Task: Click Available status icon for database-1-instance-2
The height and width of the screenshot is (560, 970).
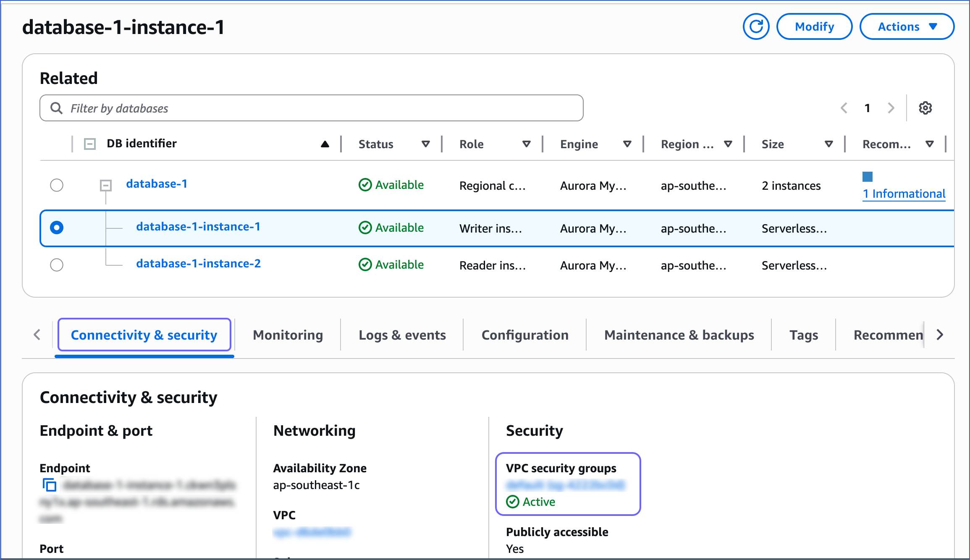Action: pos(365,264)
